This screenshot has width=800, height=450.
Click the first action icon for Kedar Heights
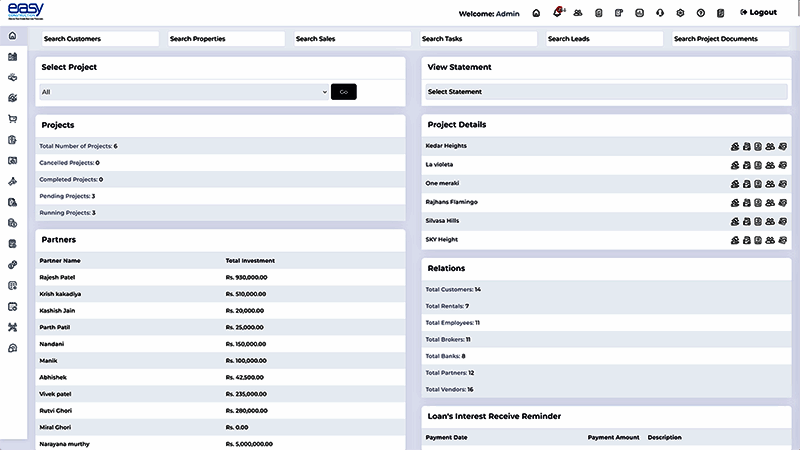[735, 146]
